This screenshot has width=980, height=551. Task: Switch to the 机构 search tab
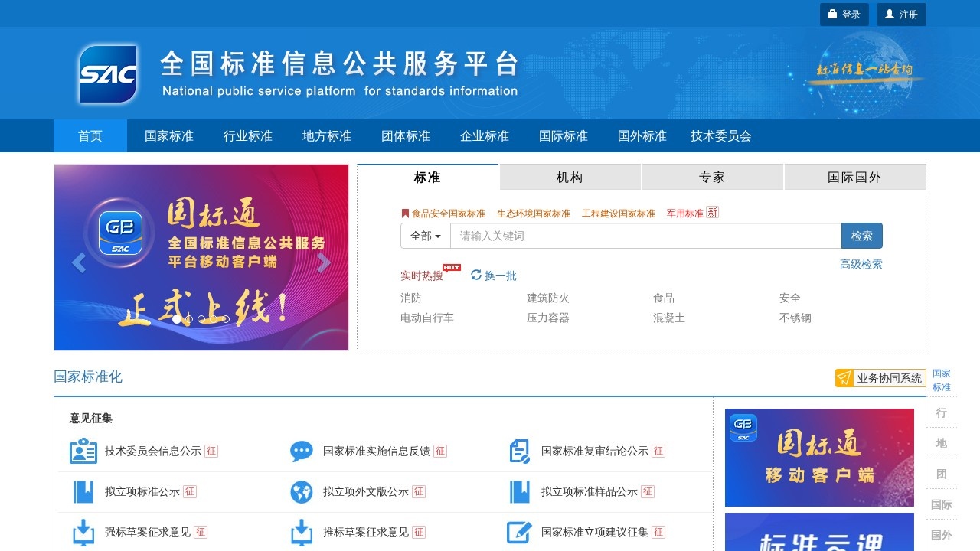(570, 177)
